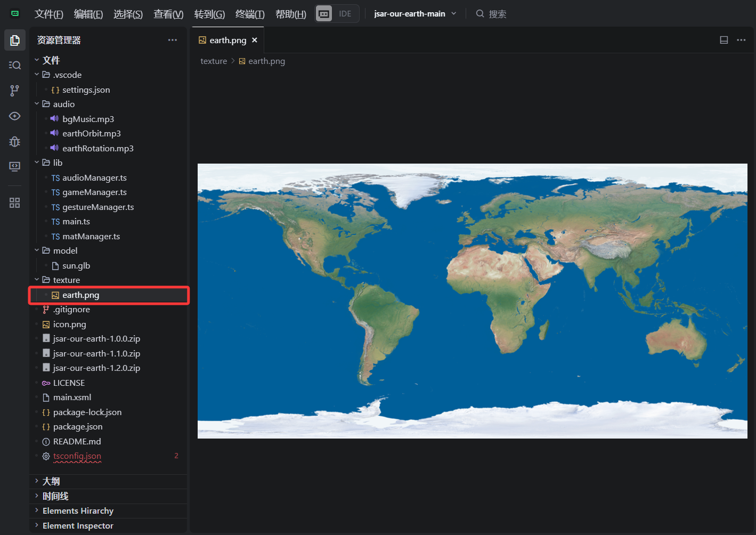Open the extensions grid icon in sidebar
The height and width of the screenshot is (535, 756).
pyautogui.click(x=15, y=203)
